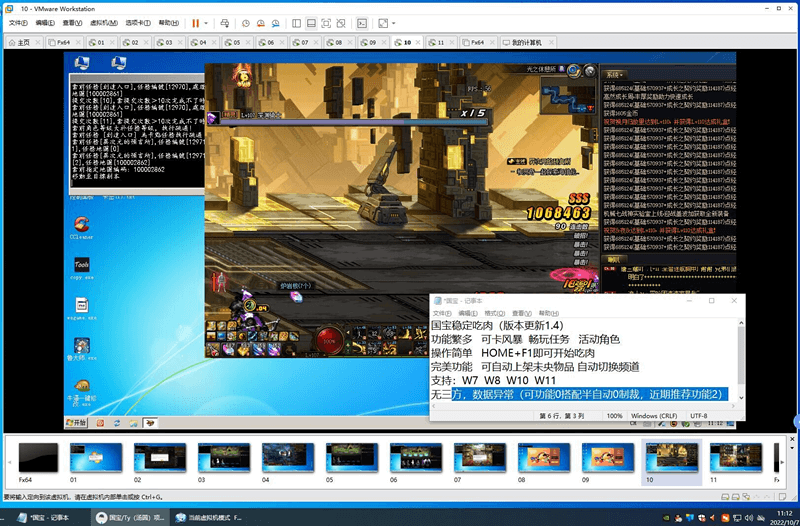The image size is (800, 526).
Task: Open the 帮助(H) menu in VMware
Action: pyautogui.click(x=168, y=23)
